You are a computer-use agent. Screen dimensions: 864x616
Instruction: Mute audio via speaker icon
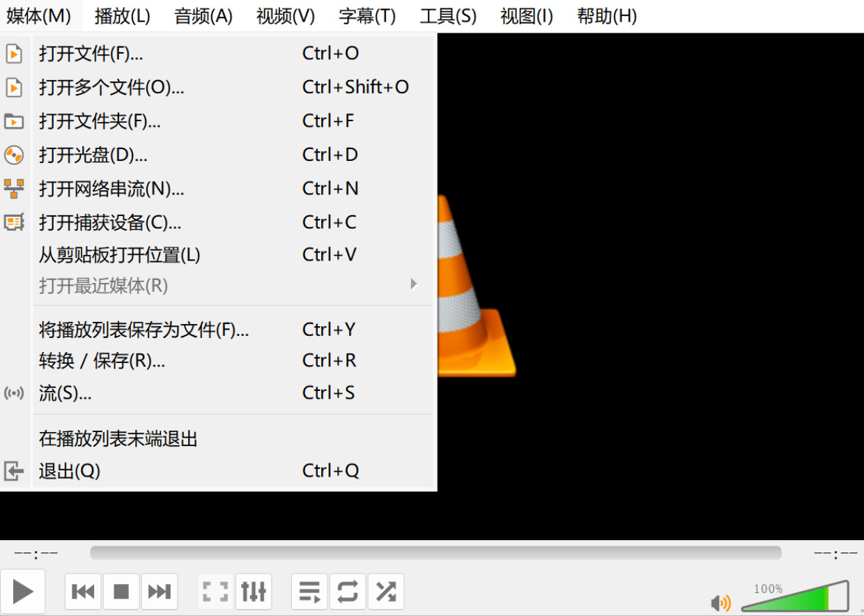pyautogui.click(x=720, y=603)
